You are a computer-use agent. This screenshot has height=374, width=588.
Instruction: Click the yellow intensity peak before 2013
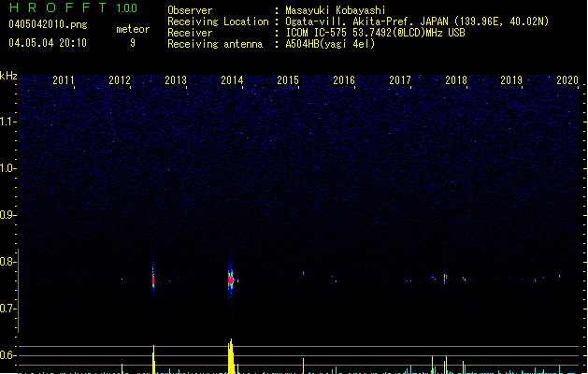click(x=153, y=359)
